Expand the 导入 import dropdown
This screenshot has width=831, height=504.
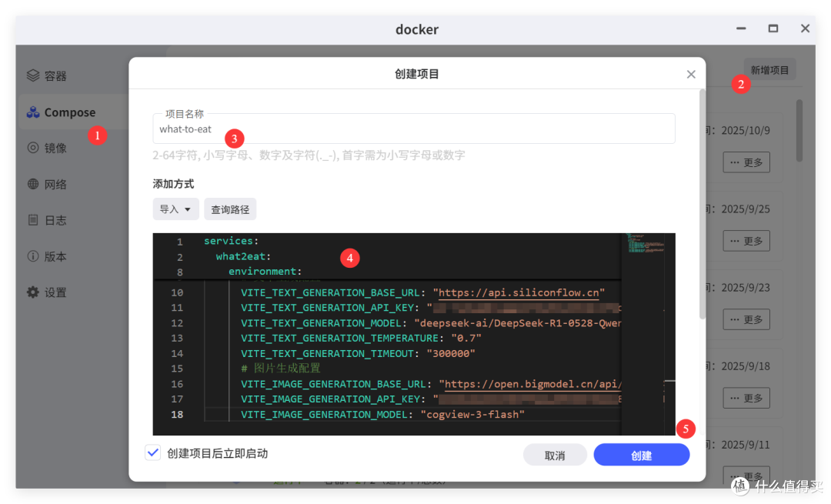(175, 209)
